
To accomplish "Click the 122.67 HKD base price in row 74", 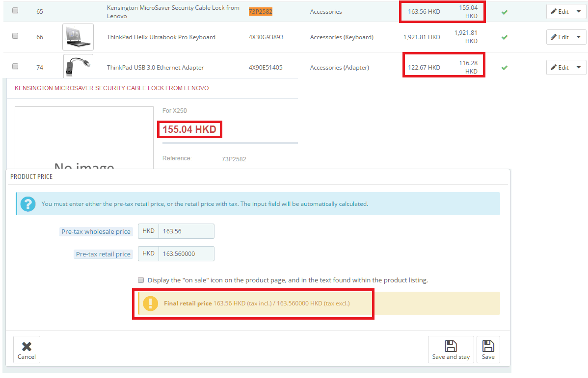I will tap(424, 68).
